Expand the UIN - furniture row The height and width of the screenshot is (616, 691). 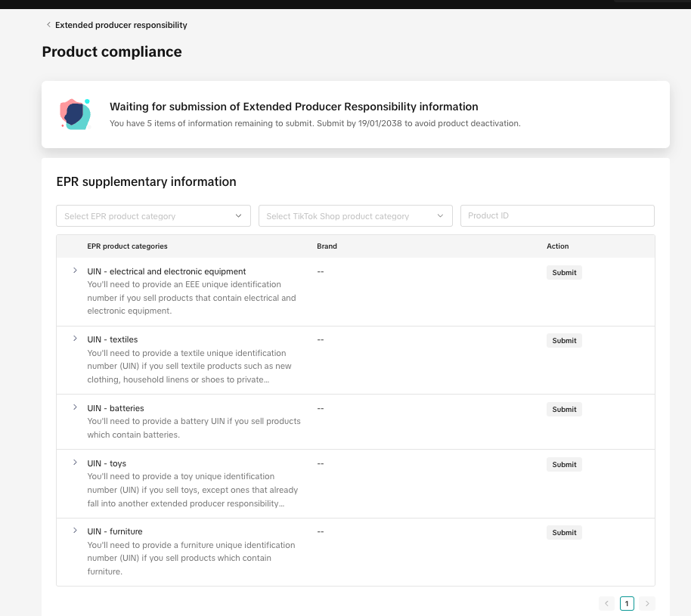click(74, 531)
